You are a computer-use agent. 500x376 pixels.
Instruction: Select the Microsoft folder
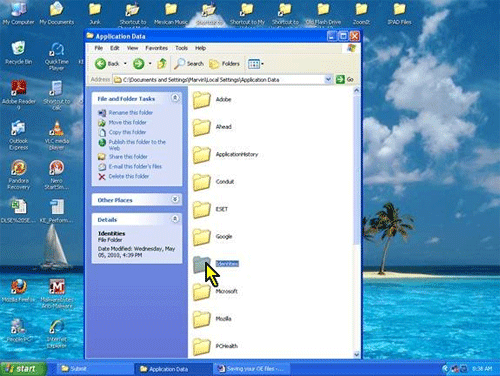(215, 291)
